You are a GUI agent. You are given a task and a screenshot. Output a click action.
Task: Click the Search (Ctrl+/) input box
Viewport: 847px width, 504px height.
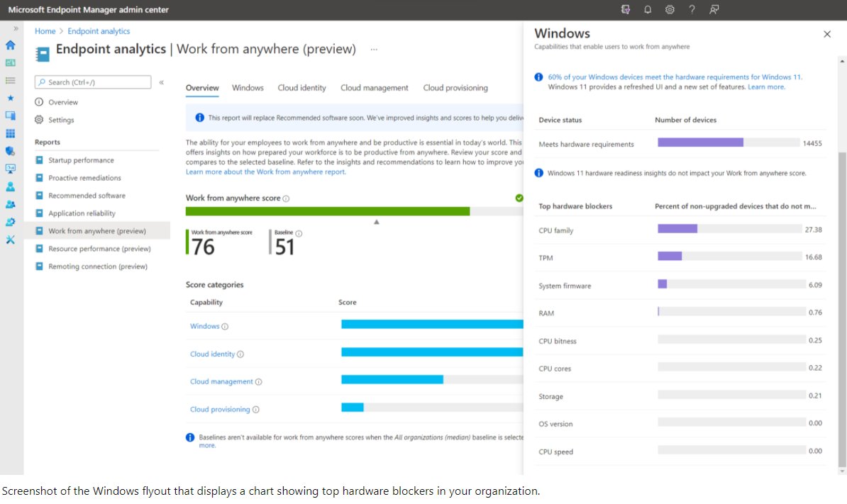93,82
